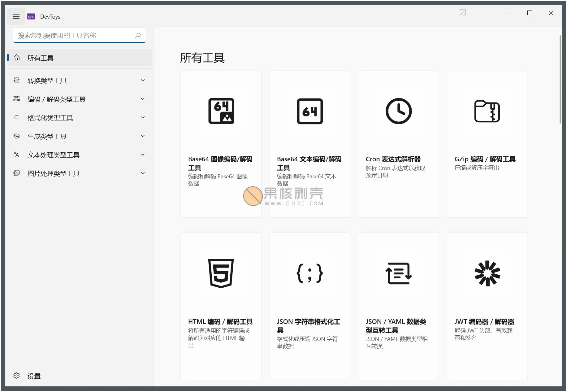This screenshot has width=567, height=392.
Task: Minimize the DevToys window
Action: pos(508,13)
